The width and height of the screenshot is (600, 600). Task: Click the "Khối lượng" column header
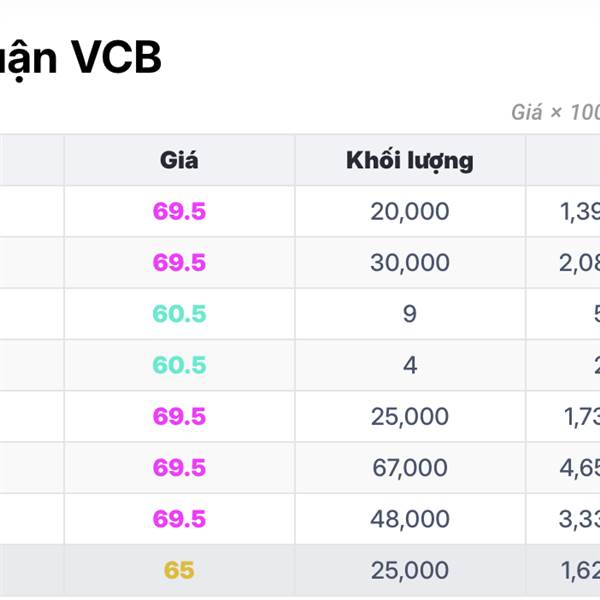point(409,160)
